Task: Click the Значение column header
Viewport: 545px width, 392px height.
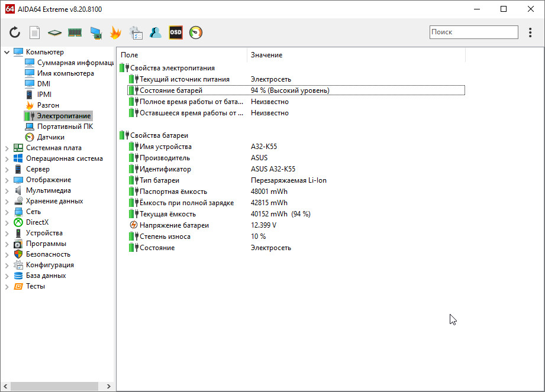Action: tap(355, 55)
